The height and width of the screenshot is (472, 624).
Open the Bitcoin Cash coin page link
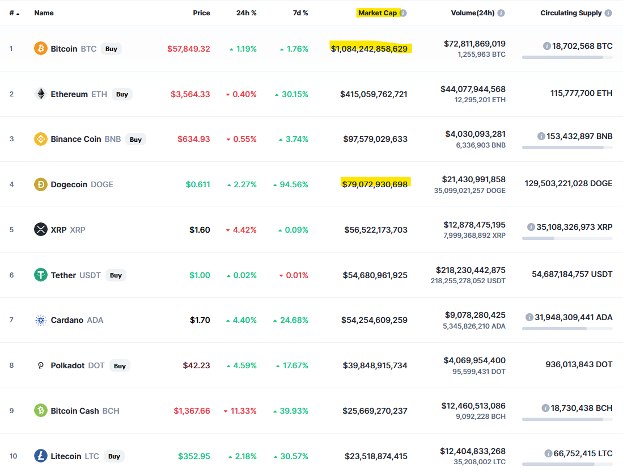coord(75,411)
